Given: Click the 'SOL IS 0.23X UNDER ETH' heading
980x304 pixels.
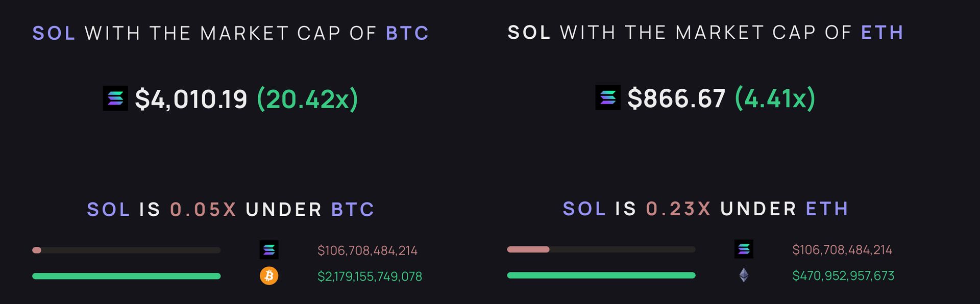Looking at the screenshot, I should [x=706, y=209].
